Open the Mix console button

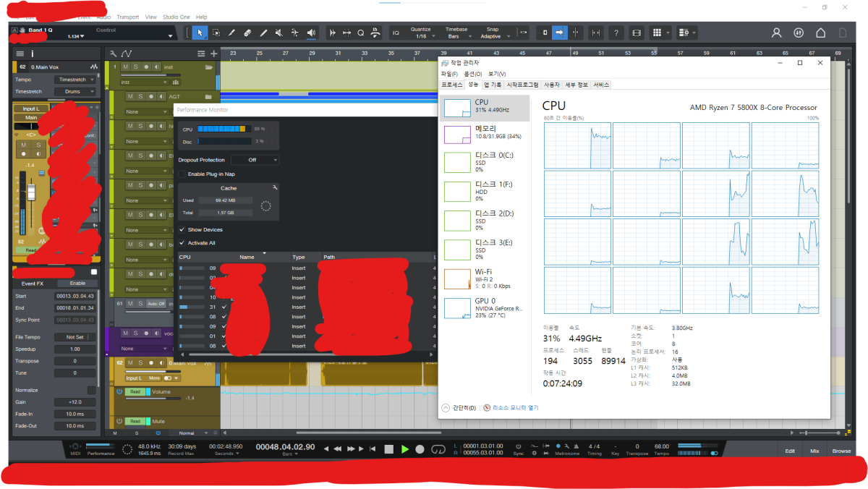tap(815, 451)
